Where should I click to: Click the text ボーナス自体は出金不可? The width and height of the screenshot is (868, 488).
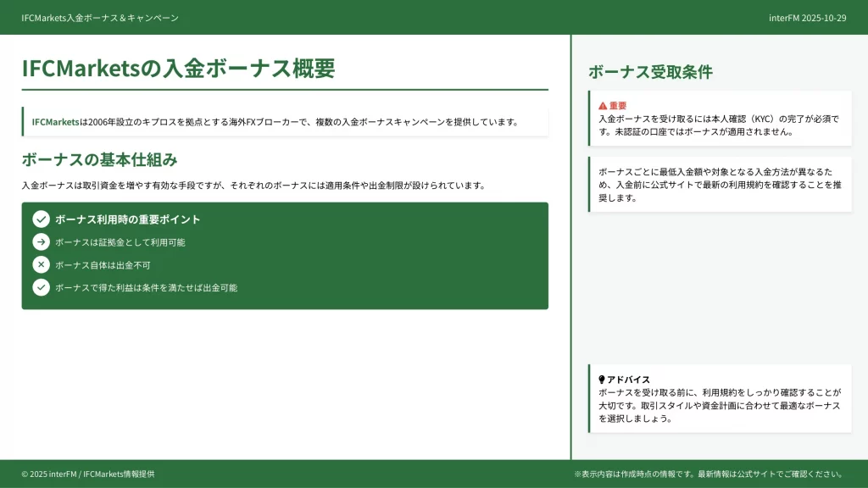(x=103, y=265)
